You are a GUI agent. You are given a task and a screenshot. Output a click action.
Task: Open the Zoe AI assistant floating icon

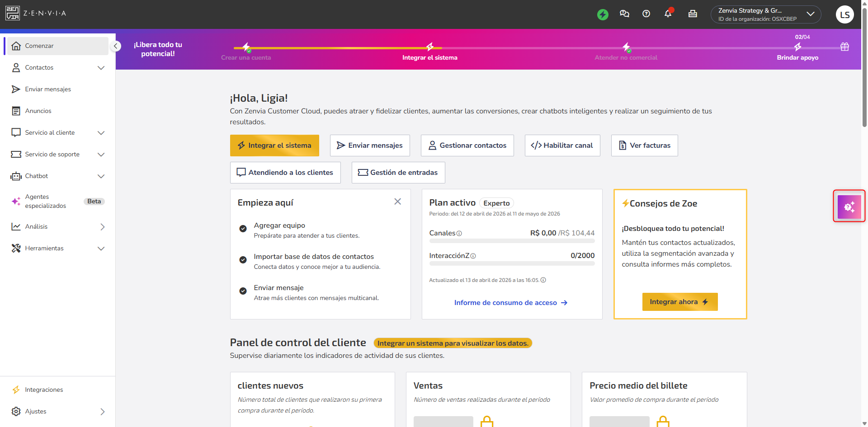tap(849, 206)
